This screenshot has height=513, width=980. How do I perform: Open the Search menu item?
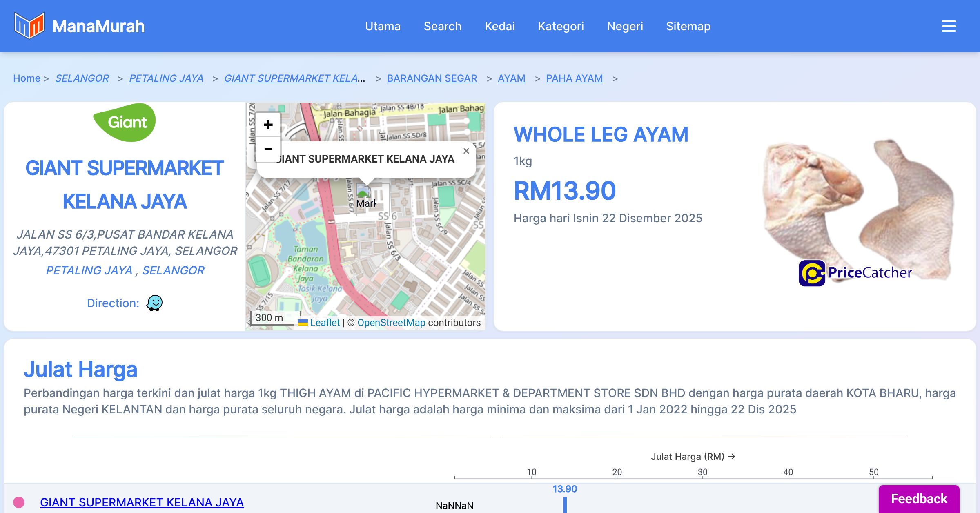[x=442, y=26]
